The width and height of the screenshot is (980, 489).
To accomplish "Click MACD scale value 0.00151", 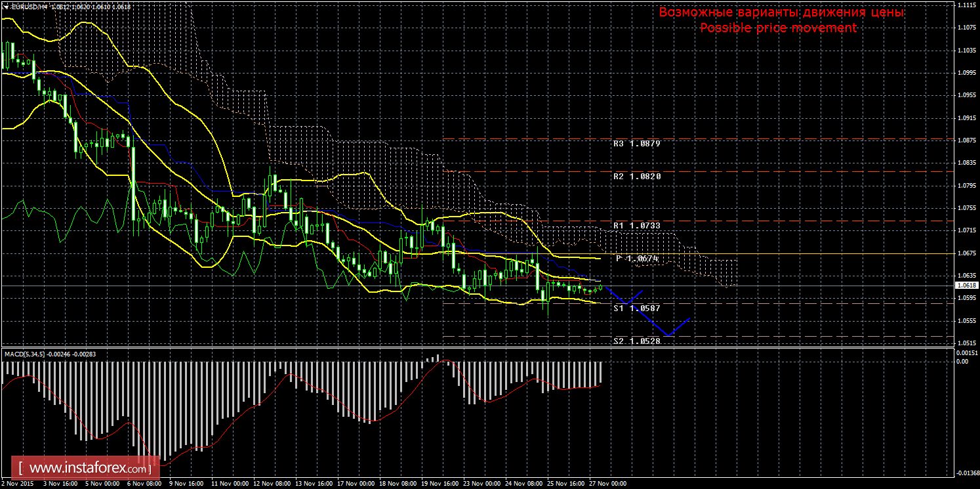I will click(x=967, y=354).
